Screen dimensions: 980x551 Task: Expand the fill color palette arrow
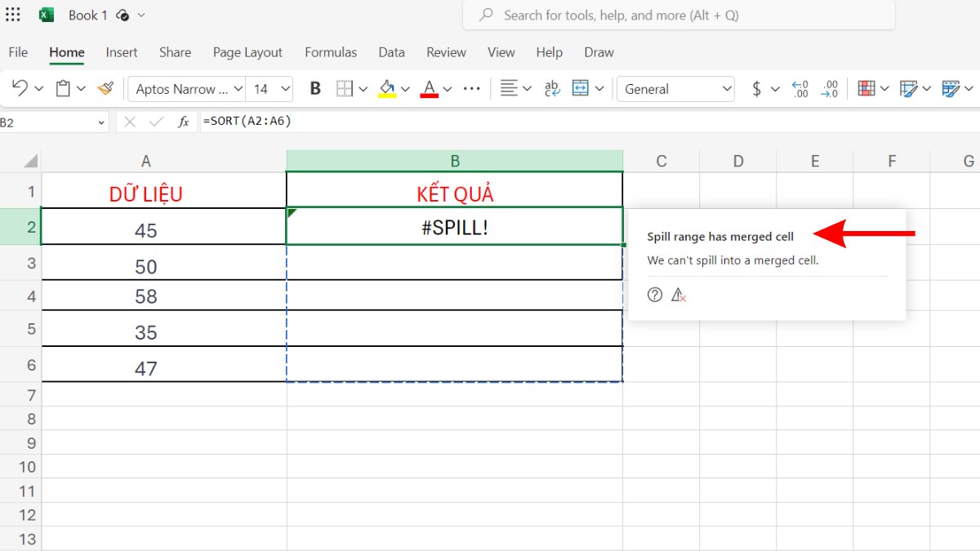click(x=406, y=89)
